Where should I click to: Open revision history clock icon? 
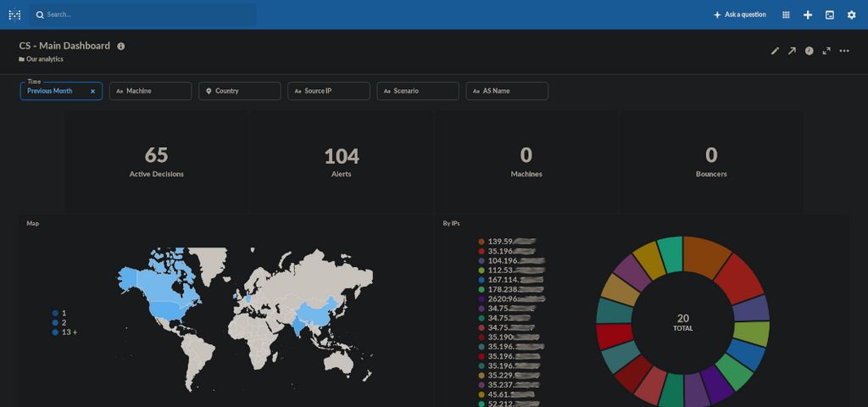click(x=810, y=51)
